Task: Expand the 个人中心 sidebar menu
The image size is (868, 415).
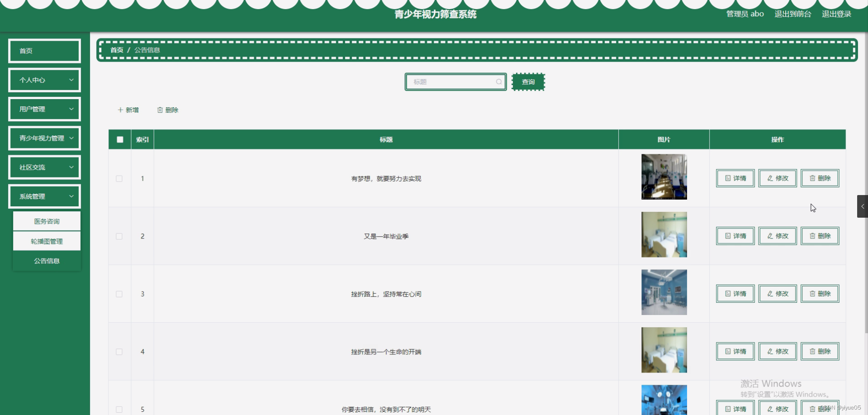Action: [45, 80]
